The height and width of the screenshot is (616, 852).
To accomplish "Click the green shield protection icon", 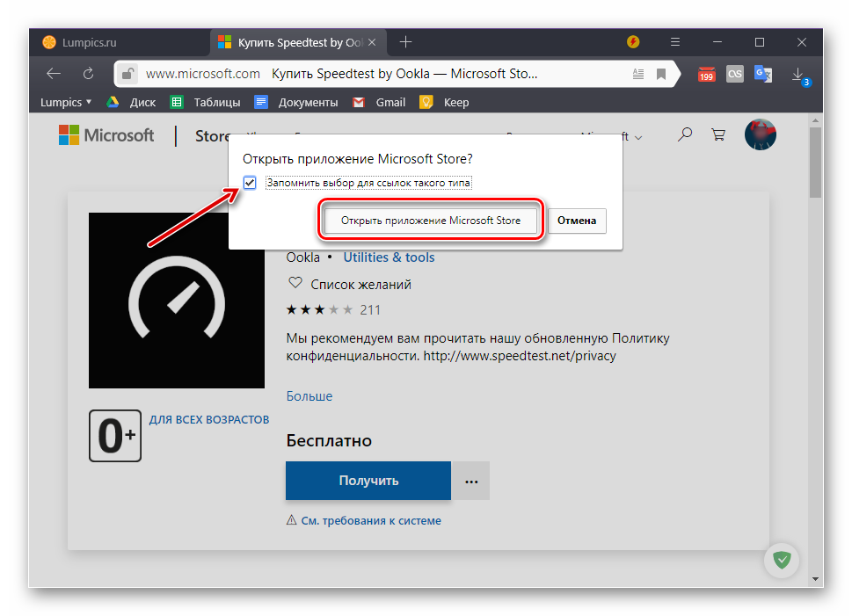I will [781, 559].
